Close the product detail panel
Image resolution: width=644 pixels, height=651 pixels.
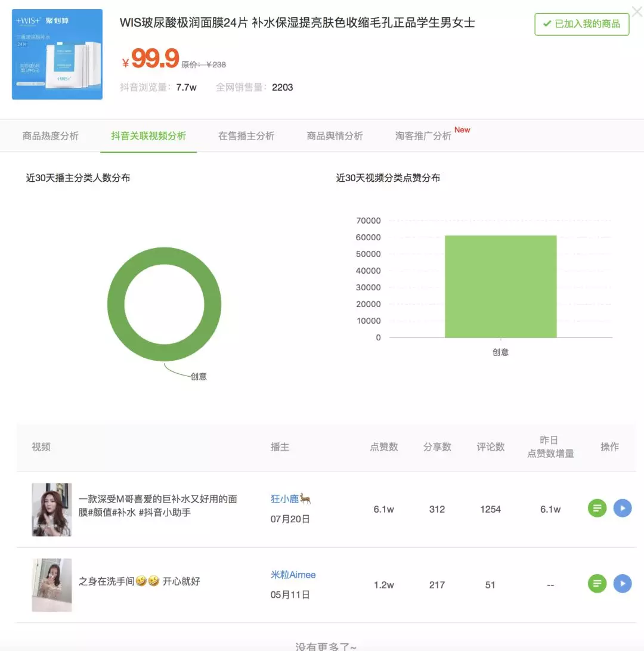637,11
